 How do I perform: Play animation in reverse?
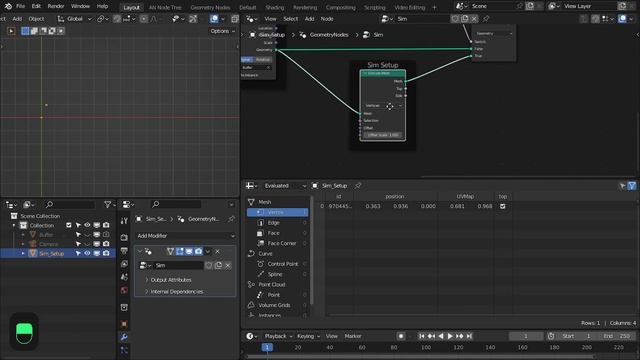click(441, 336)
